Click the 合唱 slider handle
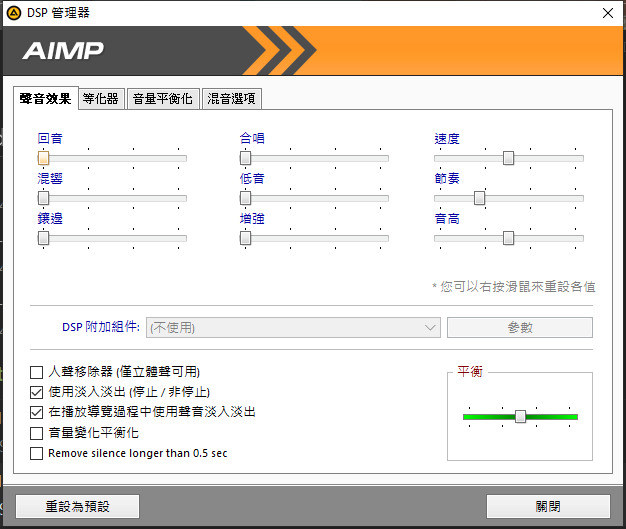This screenshot has width=626, height=529. (246, 158)
